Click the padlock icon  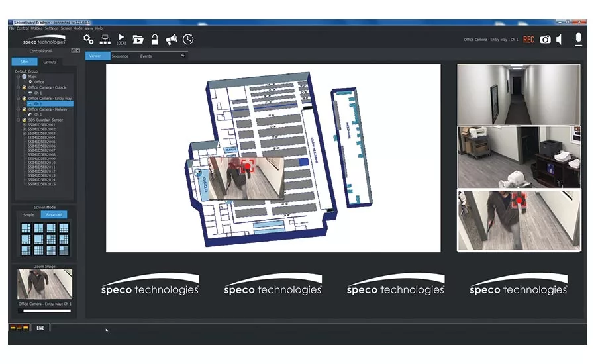[154, 40]
